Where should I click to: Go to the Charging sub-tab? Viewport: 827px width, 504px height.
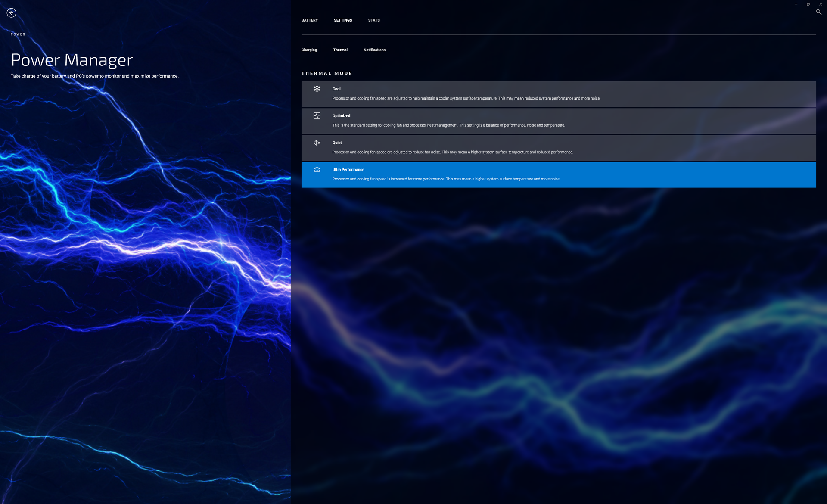(309, 50)
